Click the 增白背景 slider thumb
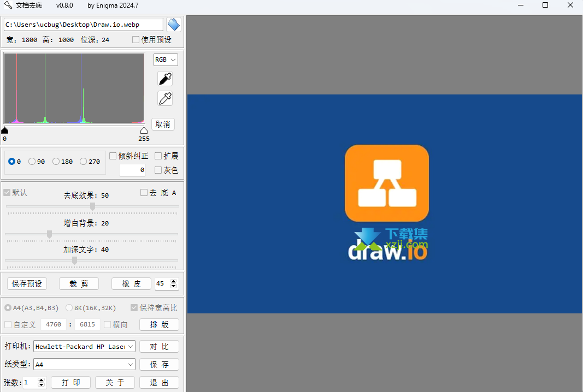This screenshot has width=583, height=392. (50, 234)
